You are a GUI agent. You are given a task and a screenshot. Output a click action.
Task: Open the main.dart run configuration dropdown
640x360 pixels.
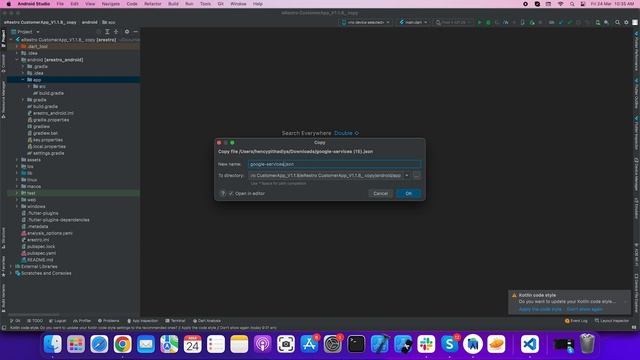click(x=413, y=22)
